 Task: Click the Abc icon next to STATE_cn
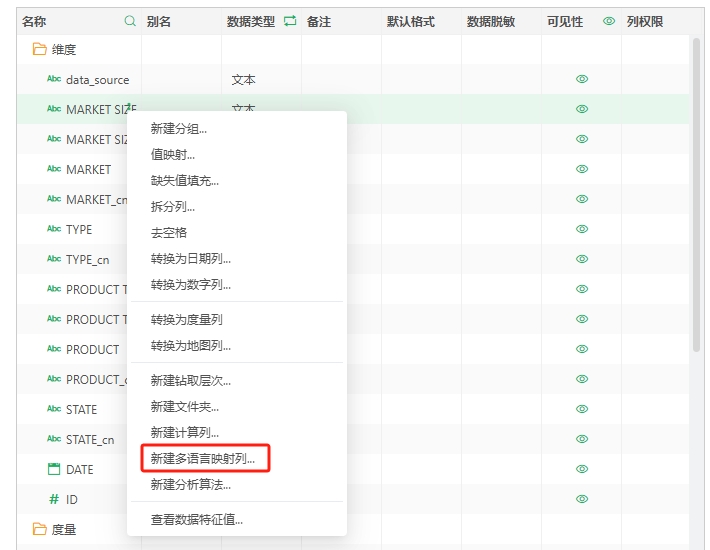[54, 439]
